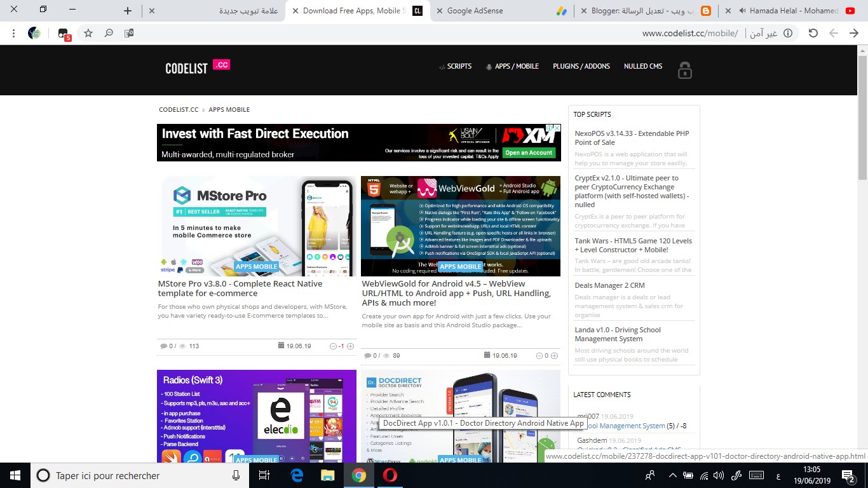Open Tank Wars HTML5 Game link

634,245
